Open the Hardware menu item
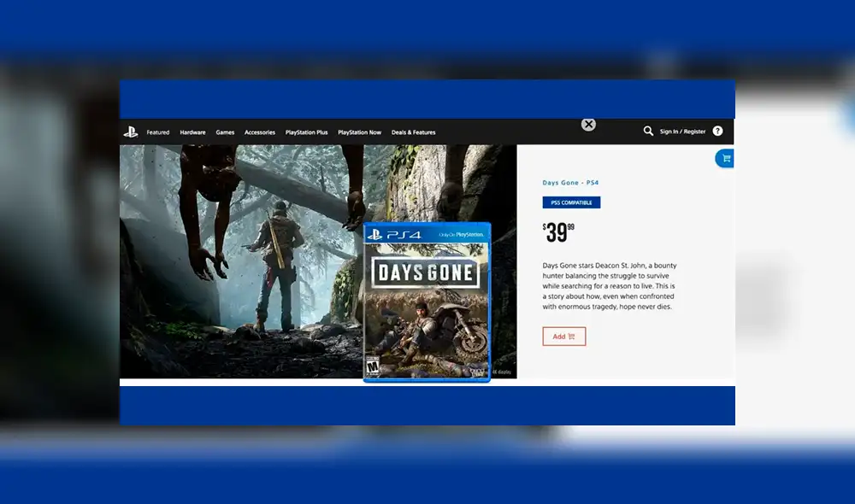Image resolution: width=855 pixels, height=504 pixels. click(192, 132)
